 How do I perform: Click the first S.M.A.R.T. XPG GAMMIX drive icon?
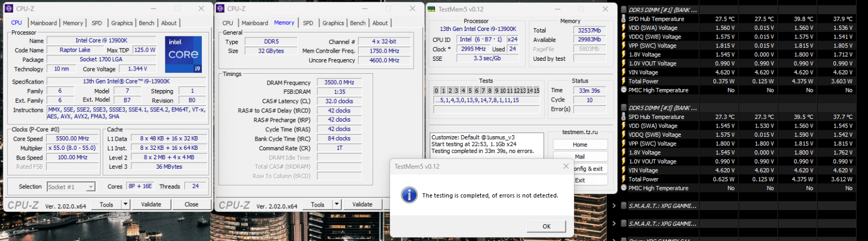(624, 206)
